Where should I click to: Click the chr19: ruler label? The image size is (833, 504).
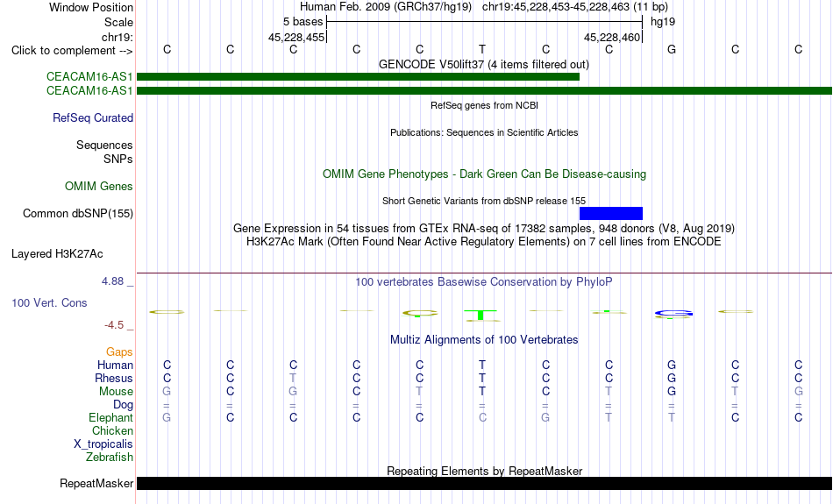coord(117,37)
